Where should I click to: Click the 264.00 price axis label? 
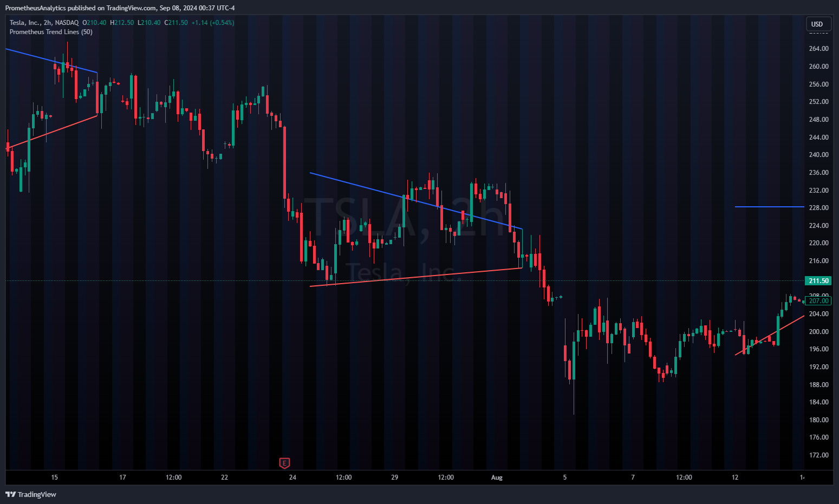[818, 49]
